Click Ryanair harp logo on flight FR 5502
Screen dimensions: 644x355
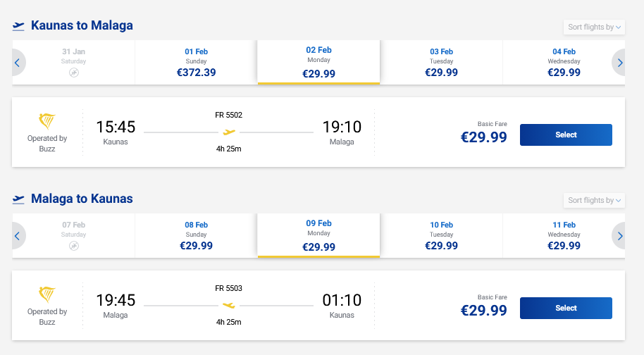(x=47, y=122)
